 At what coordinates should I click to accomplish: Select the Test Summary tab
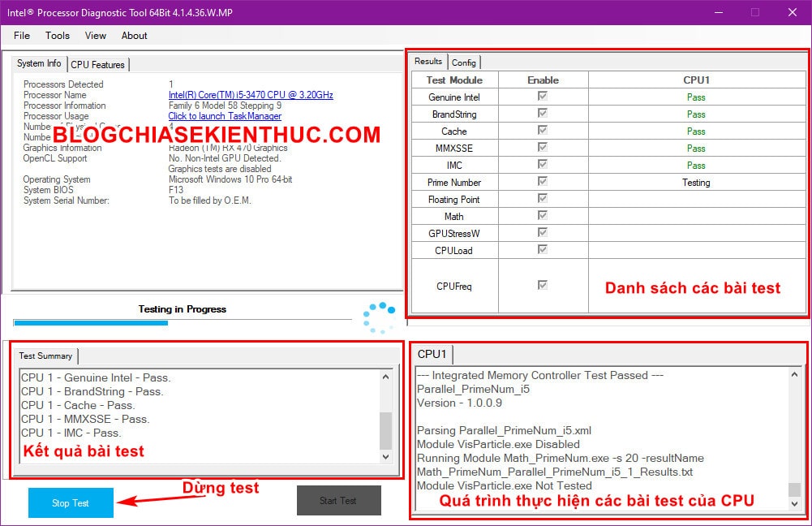[x=45, y=356]
